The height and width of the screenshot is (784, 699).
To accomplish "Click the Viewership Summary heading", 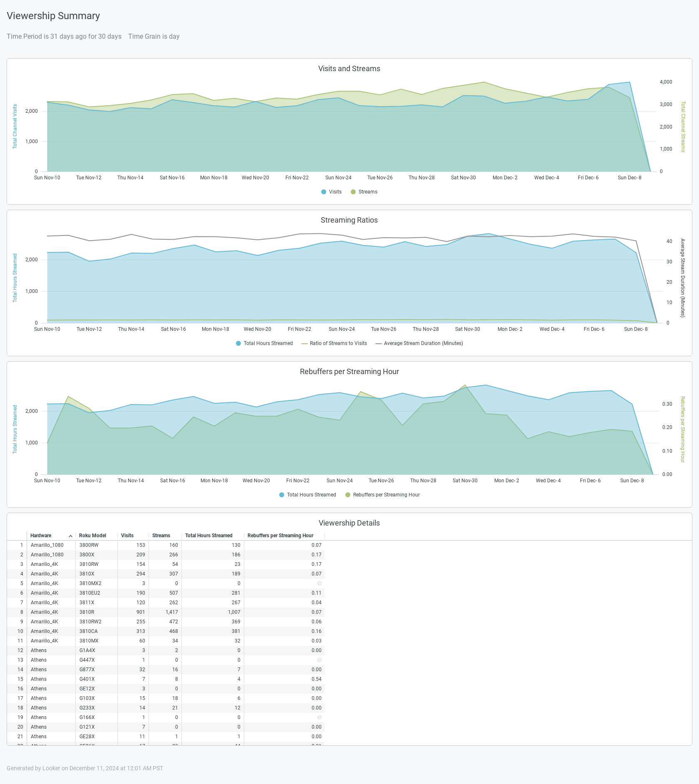I will click(x=53, y=16).
